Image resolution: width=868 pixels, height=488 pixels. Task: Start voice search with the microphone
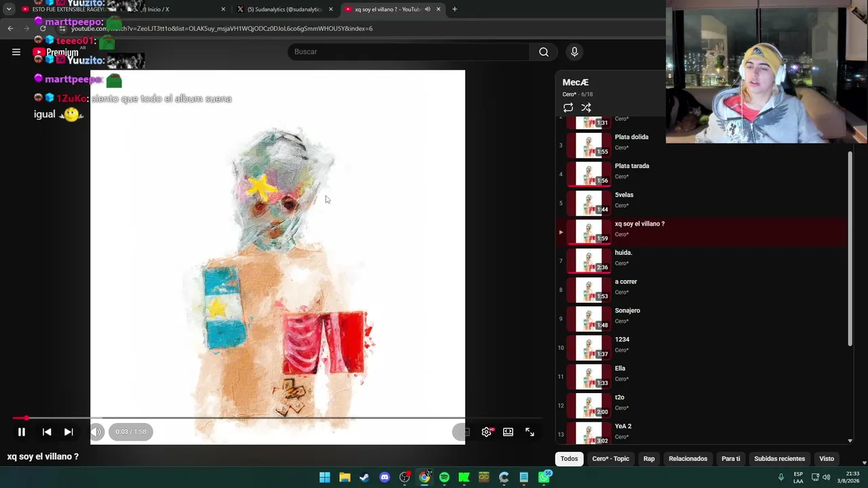pos(574,52)
